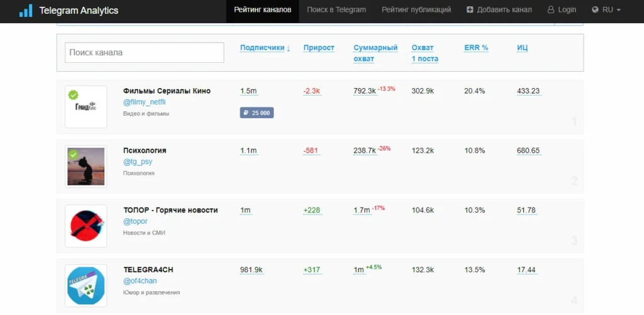This screenshot has height=315, width=644.
Task: Sort by the ERR % column header
Action: click(x=477, y=48)
